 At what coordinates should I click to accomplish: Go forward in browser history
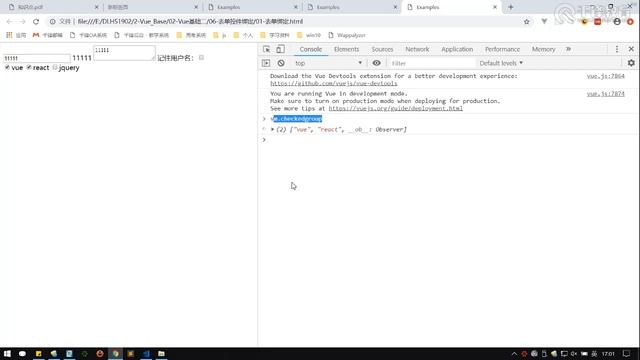(x=22, y=22)
